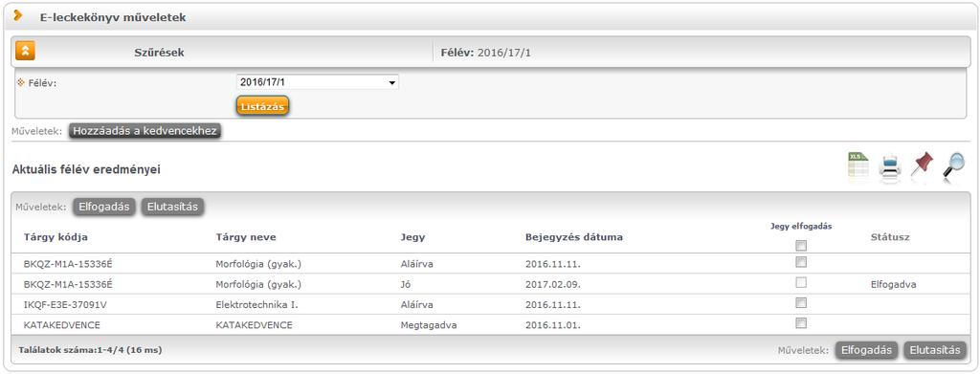The image size is (980, 374).
Task: Sort by Tárgy kódja column header
Action: [x=56, y=237]
